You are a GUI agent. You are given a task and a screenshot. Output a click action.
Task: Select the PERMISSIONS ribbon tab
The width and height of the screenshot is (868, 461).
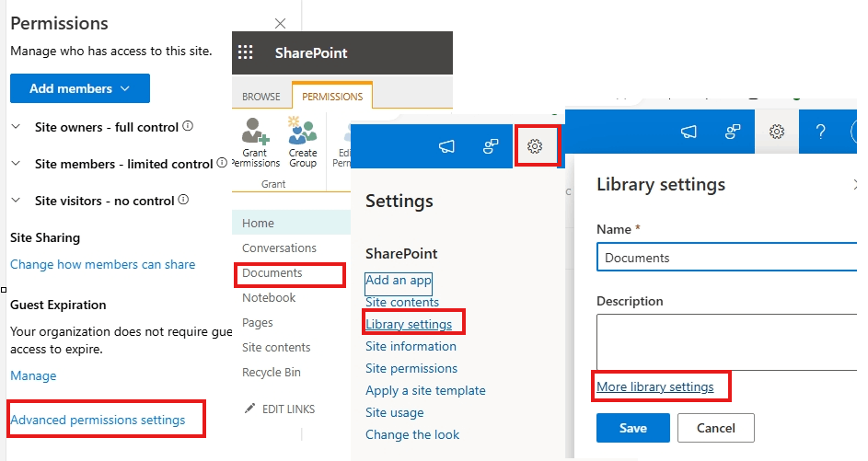click(x=332, y=97)
